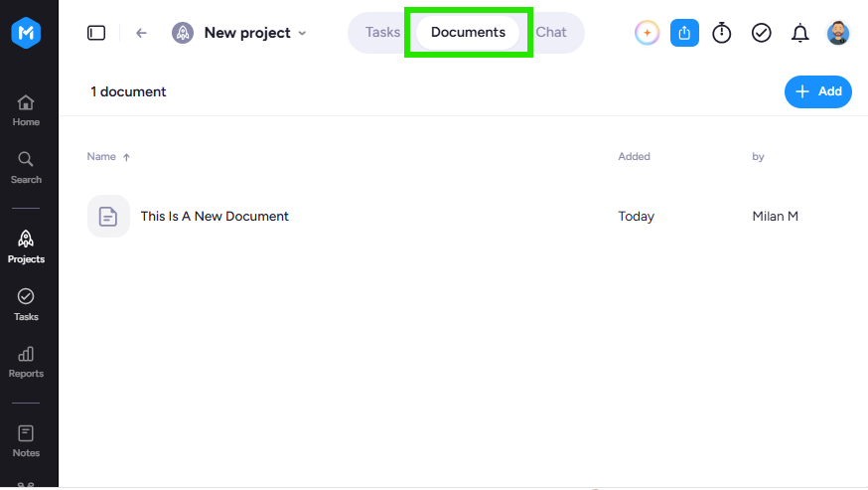Click the blue share icon button
Viewport: 868px width, 490px height.
pos(684,33)
